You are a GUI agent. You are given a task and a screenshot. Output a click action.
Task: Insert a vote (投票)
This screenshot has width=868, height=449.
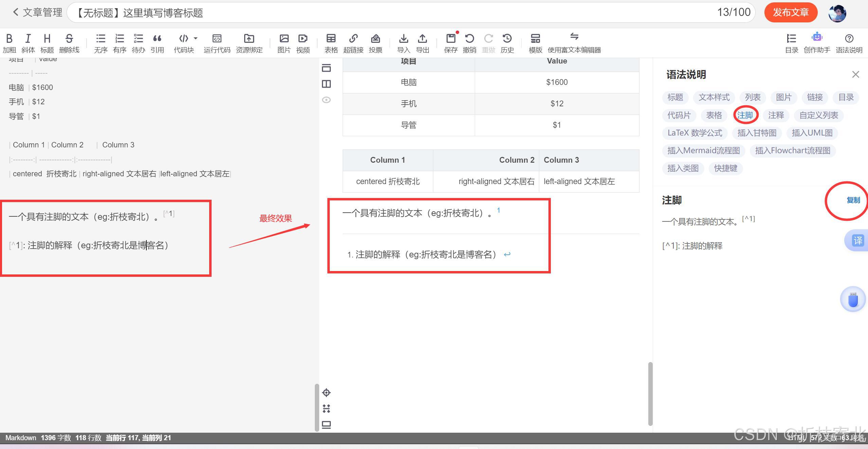tap(376, 43)
